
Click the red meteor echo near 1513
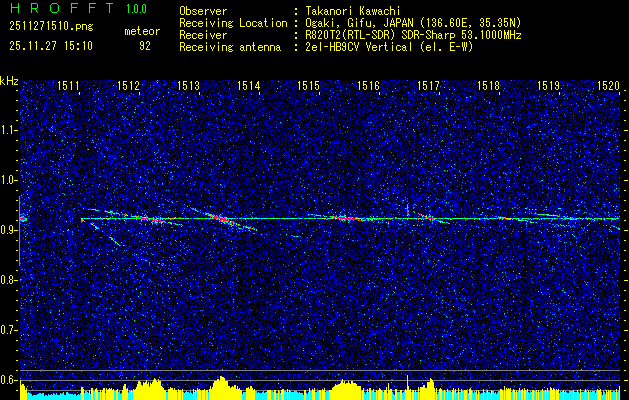[x=219, y=218]
